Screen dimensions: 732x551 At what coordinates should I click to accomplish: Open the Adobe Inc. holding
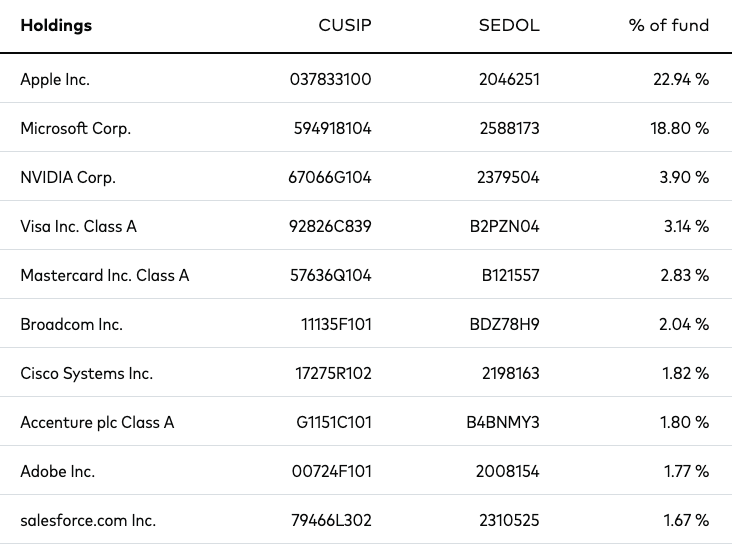(58, 472)
